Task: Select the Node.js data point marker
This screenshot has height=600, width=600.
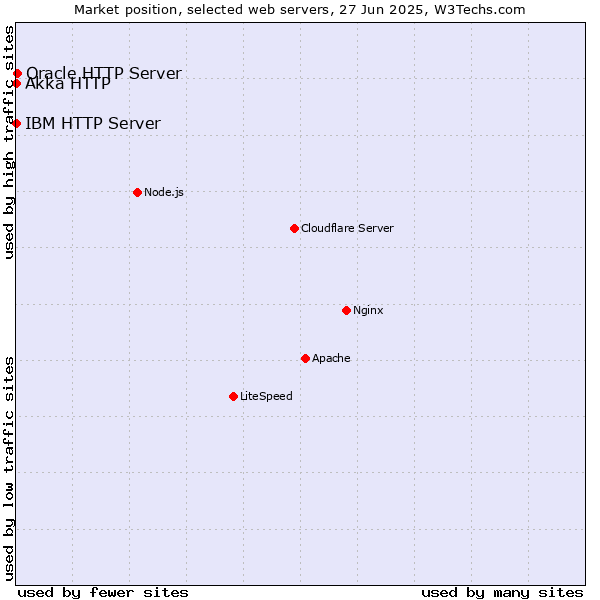Action: coord(138,192)
